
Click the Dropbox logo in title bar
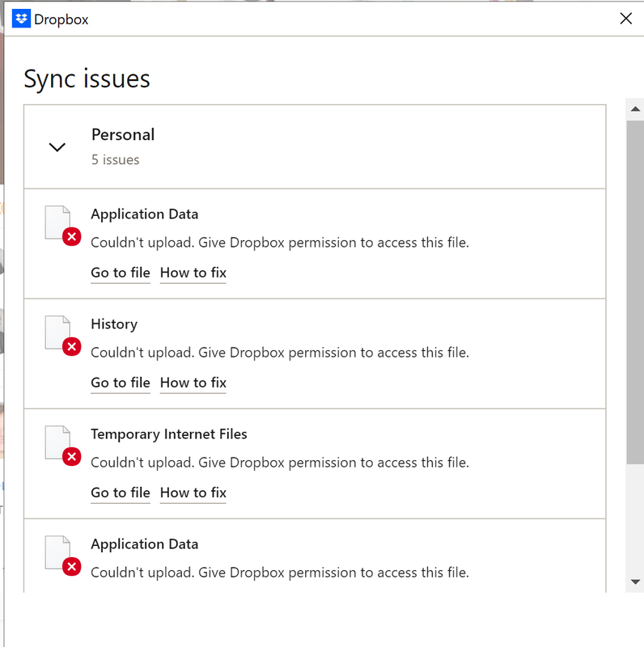[22, 19]
